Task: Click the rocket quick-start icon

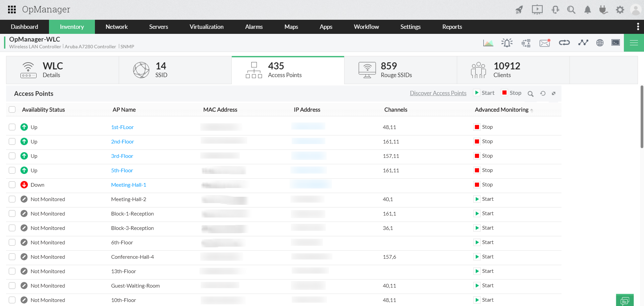Action: [519, 10]
